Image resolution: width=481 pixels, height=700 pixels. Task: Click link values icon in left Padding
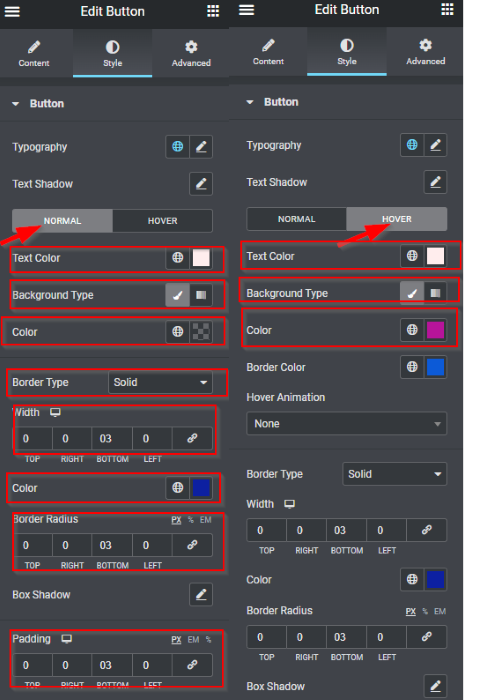[x=192, y=665]
